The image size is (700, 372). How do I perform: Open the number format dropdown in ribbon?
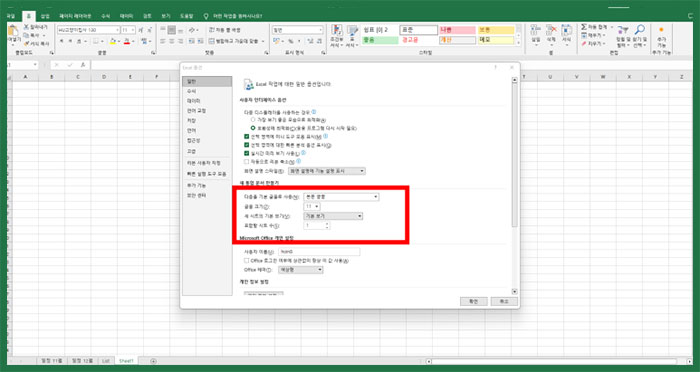pyautogui.click(x=298, y=30)
